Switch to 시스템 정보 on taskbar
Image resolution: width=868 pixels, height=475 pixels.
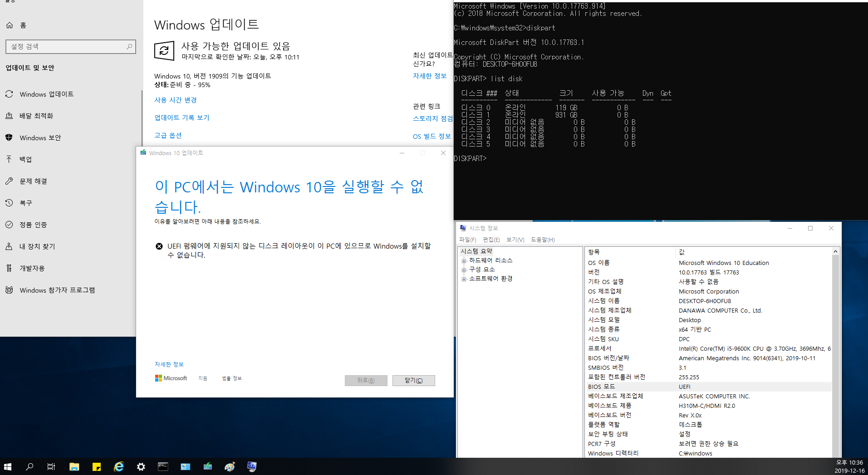click(x=252, y=466)
